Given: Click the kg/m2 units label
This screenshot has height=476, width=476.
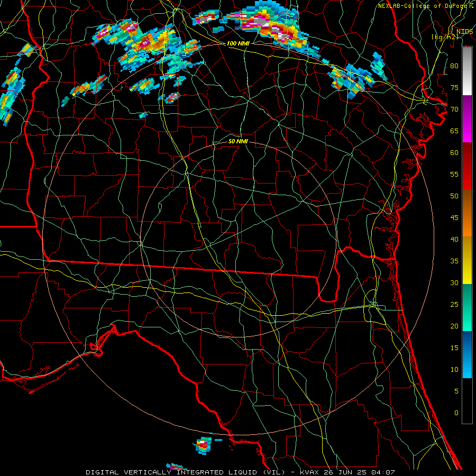Looking at the screenshot, I should click(x=445, y=36).
